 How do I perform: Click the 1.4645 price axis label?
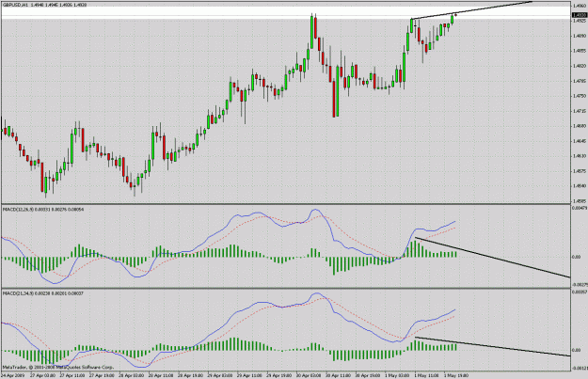[x=580, y=141]
